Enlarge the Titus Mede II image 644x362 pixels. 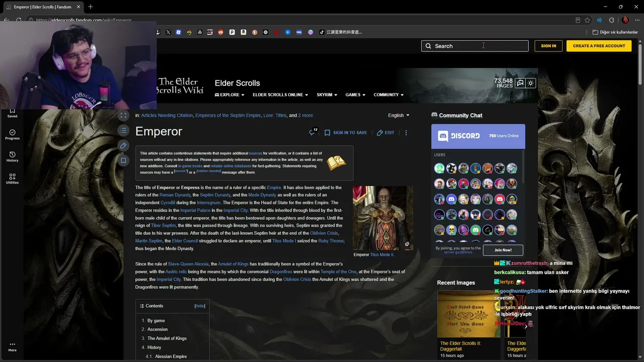pyautogui.click(x=407, y=244)
